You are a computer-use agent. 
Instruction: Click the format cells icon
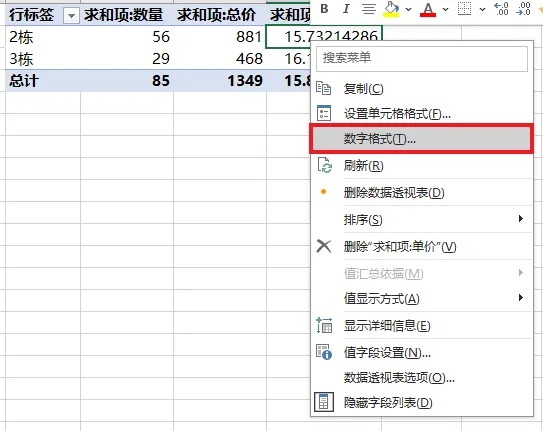pos(324,113)
